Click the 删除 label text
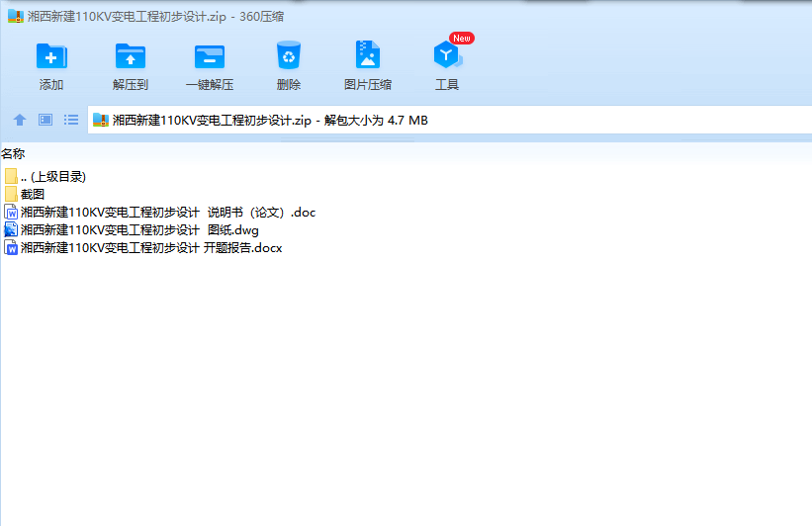Screen dimensions: 812x526 pos(289,84)
